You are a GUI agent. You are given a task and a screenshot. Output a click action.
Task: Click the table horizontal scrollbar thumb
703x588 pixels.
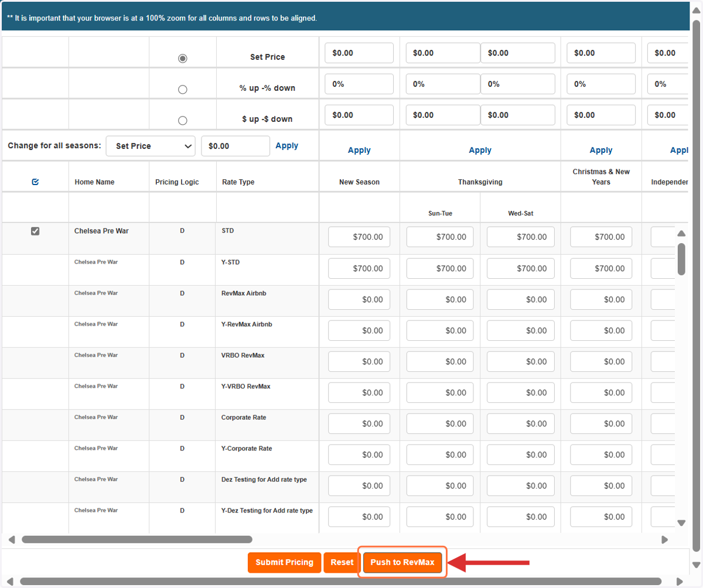[x=137, y=539]
